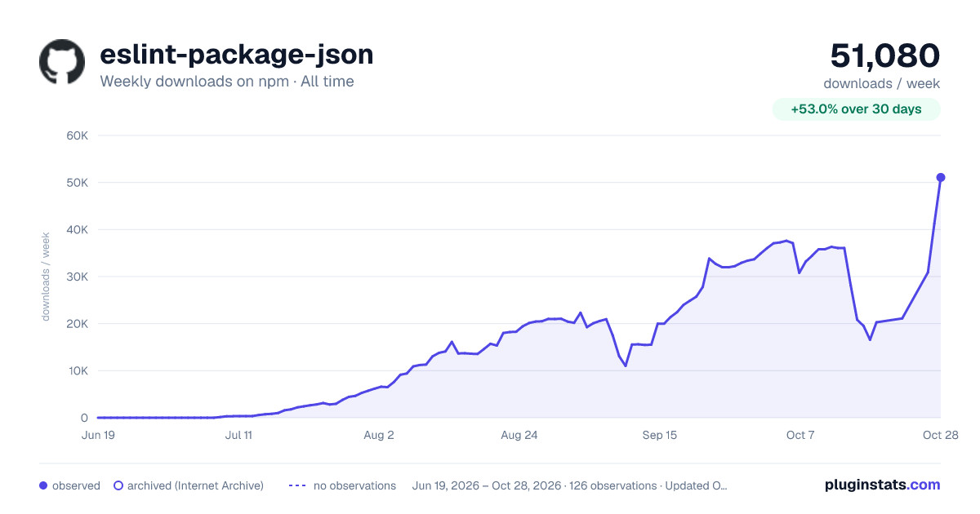
Task: Click the 'downloads / week' vertical axis title
Action: (47, 277)
